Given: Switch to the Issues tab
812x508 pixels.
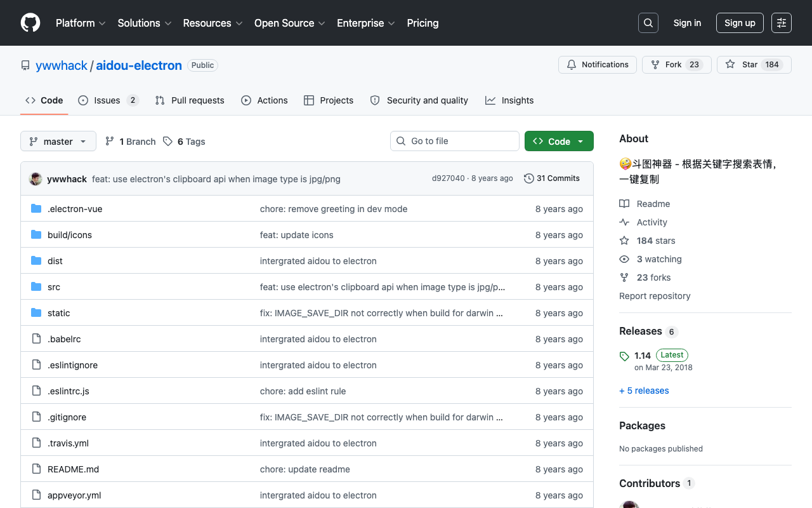Looking at the screenshot, I should coord(108,100).
